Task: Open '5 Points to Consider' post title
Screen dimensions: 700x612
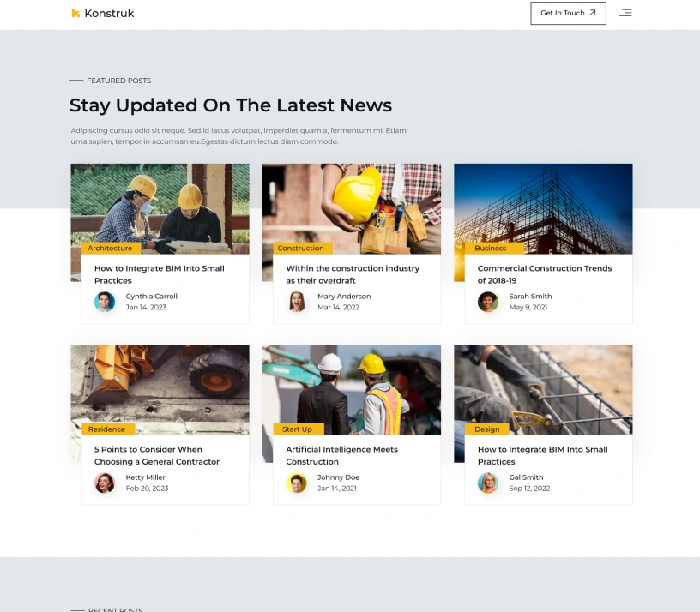Action: (x=157, y=455)
